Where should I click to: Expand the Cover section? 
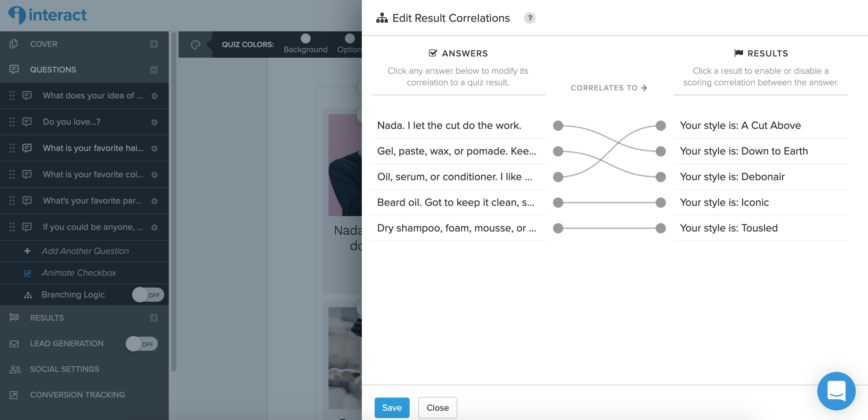pyautogui.click(x=154, y=44)
